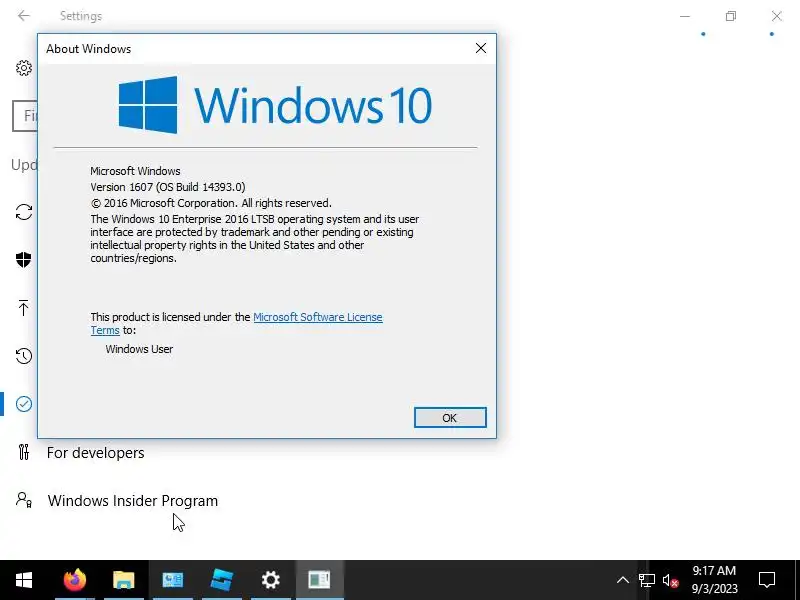Viewport: 800px width, 600px height.
Task: Click the Windows Insider Program person icon
Action: (x=23, y=500)
